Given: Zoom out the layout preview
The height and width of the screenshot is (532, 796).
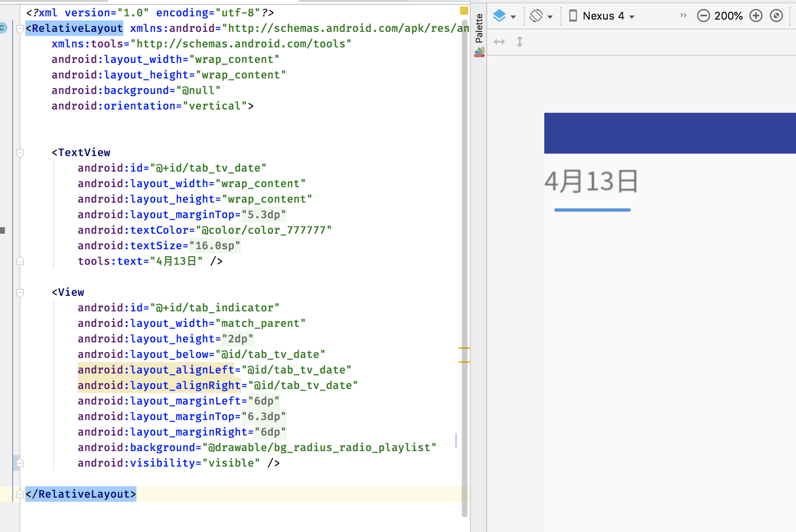Looking at the screenshot, I should [703, 16].
